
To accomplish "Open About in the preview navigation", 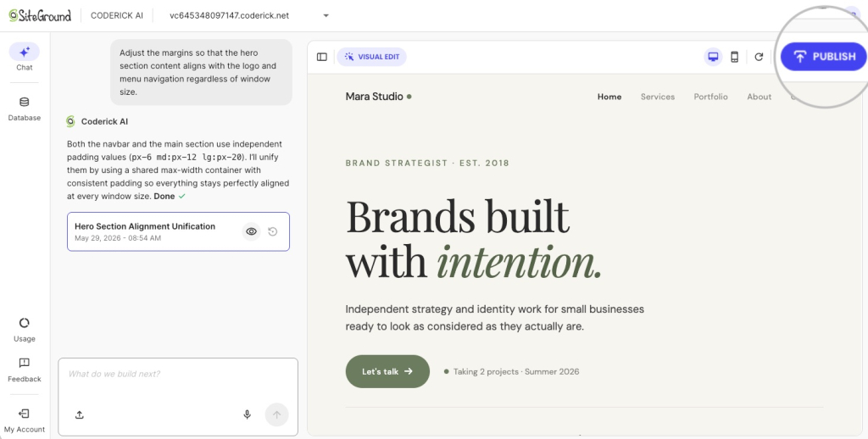I will click(759, 97).
